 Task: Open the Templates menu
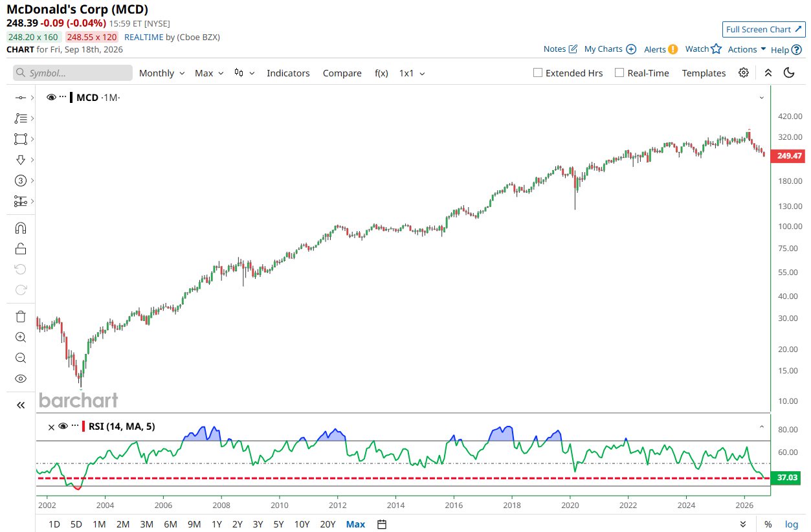point(704,73)
